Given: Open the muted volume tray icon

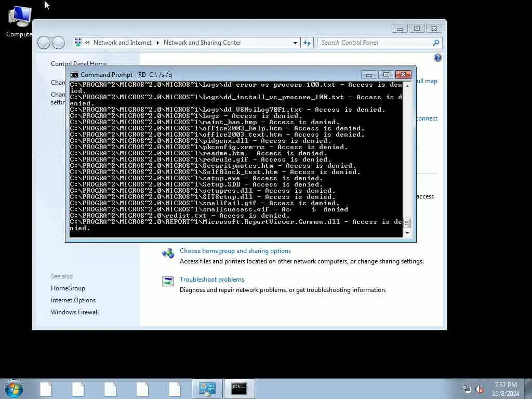Looking at the screenshot, I should [x=480, y=390].
